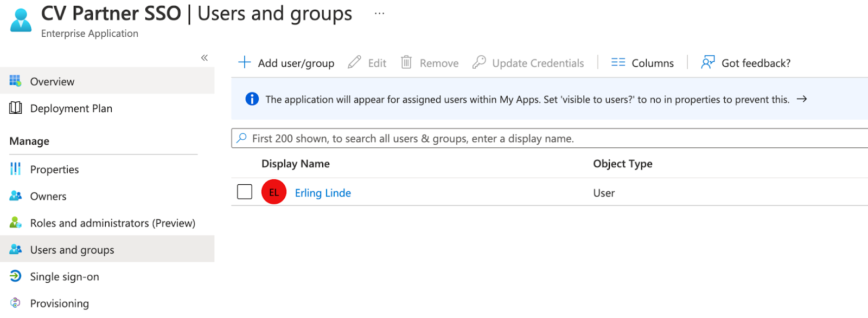Click the Single sign-on arrow icon
Image resolution: width=868 pixels, height=318 pixels.
pos(15,276)
